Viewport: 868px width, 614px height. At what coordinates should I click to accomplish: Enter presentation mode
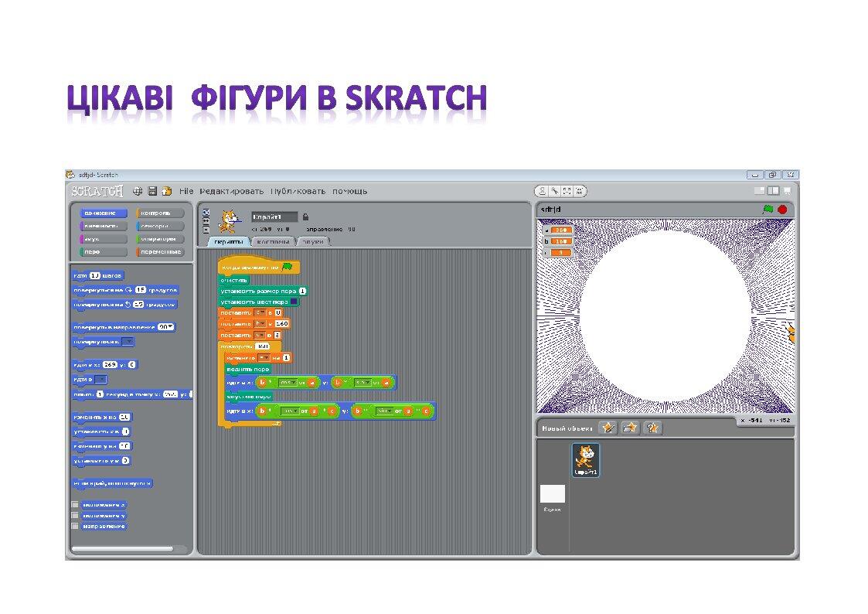pos(787,190)
